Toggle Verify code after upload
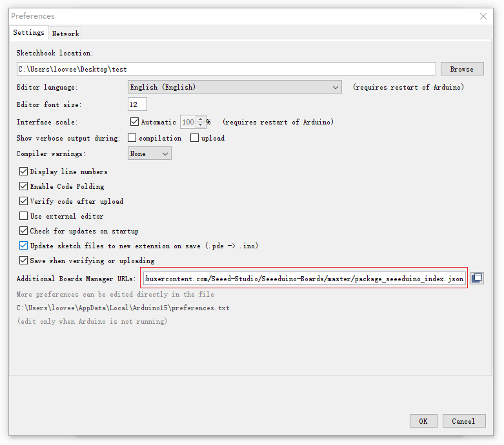 coord(24,201)
